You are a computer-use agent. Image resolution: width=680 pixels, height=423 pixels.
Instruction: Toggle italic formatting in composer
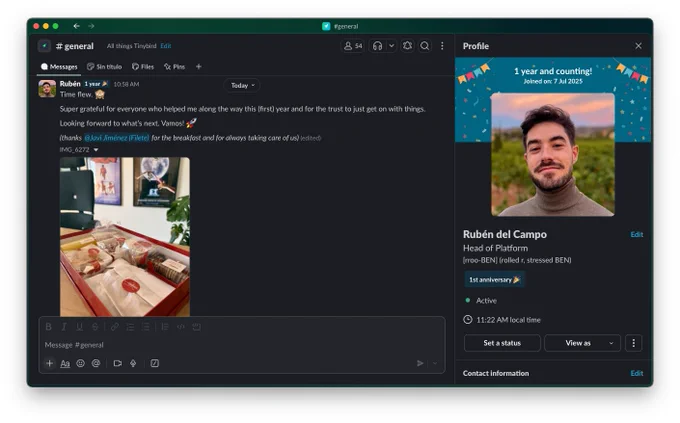(x=64, y=327)
